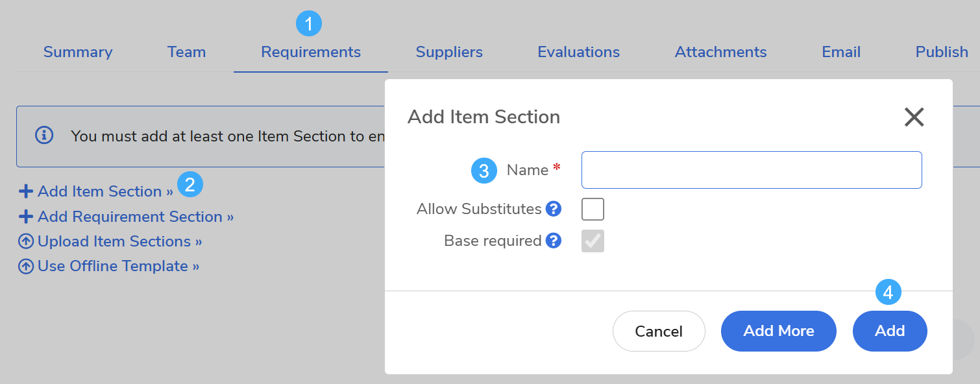
Task: Close the Add Item Section dialog
Action: coord(914,117)
